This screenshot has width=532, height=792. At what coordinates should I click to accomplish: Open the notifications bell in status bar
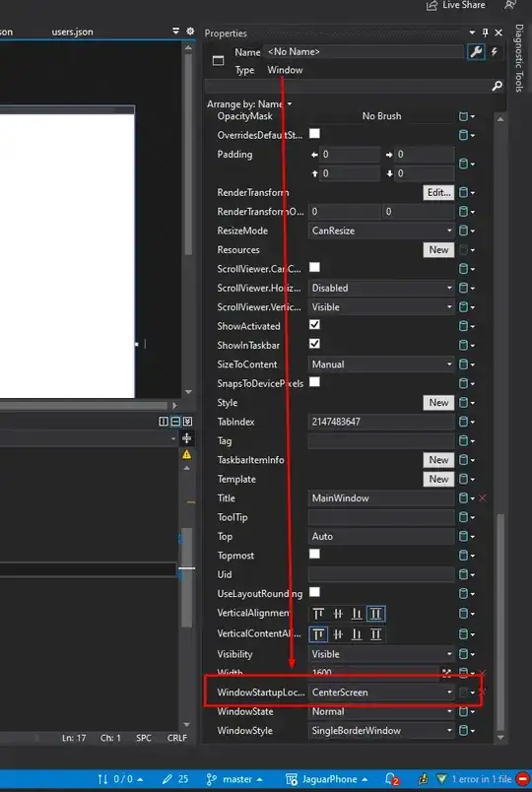click(x=391, y=779)
